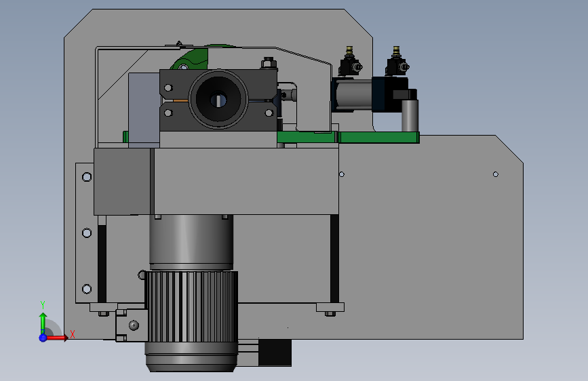588x381 pixels.
Task: Select the black terminal box beside the motor
Action: coord(275,353)
